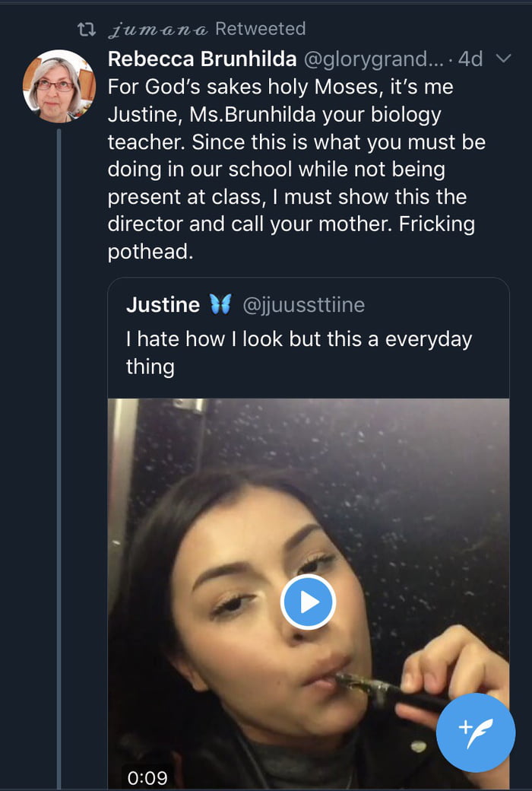Click the retweet icon beside jumana
Image resolution: width=532 pixels, height=791 pixels.
[x=87, y=30]
